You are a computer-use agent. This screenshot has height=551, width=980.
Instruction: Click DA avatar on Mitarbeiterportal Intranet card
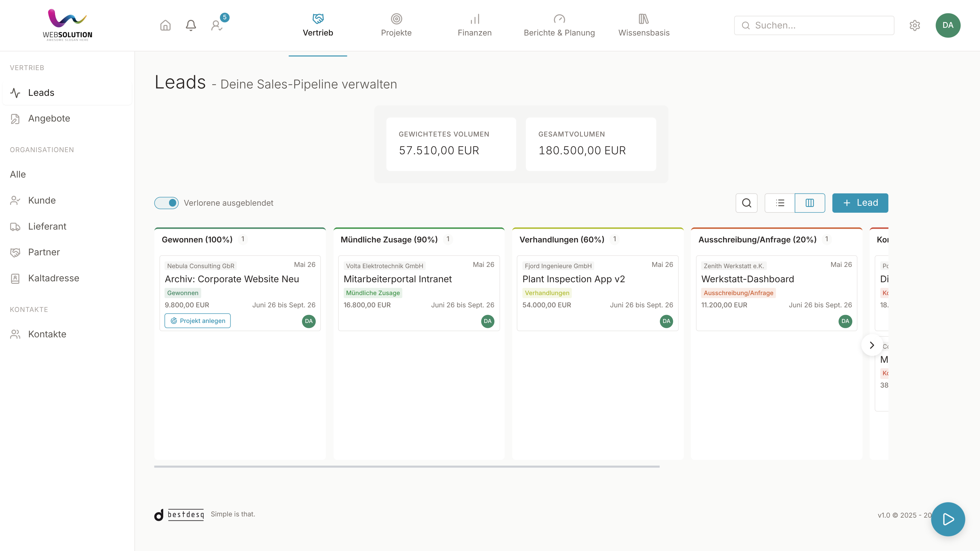pyautogui.click(x=487, y=321)
